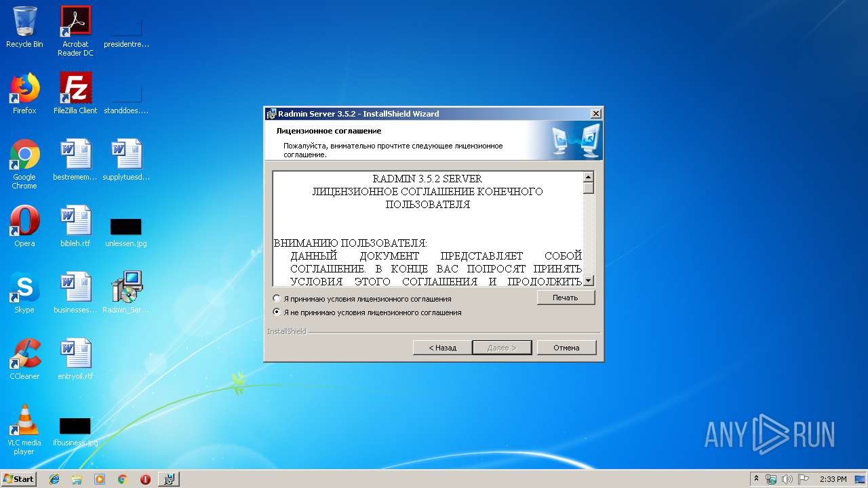The width and height of the screenshot is (868, 488).
Task: Switch to the installer taskbar button
Action: (169, 479)
